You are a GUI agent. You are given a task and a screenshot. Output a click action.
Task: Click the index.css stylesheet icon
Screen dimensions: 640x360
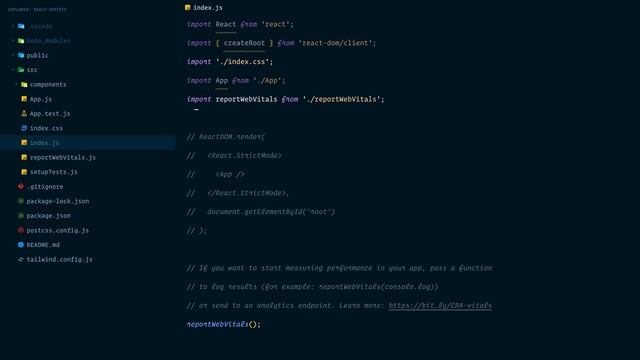click(24, 128)
